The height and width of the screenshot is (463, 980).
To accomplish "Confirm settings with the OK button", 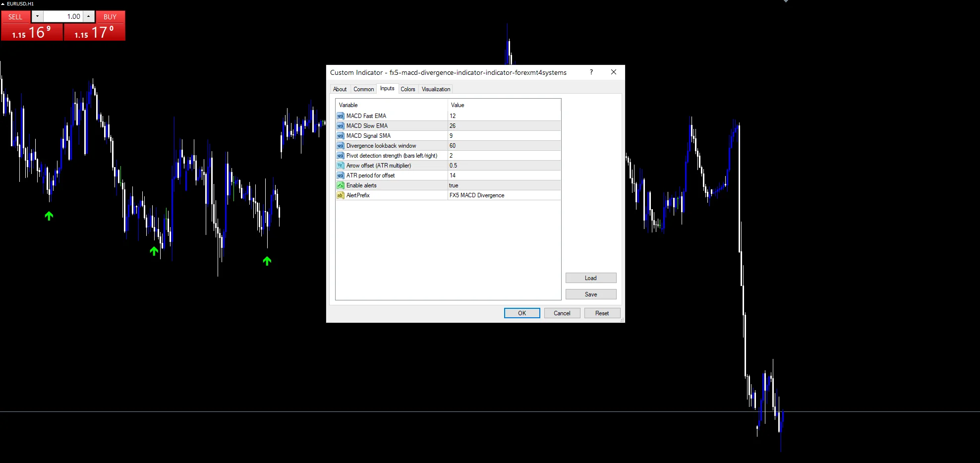I will tap(522, 313).
